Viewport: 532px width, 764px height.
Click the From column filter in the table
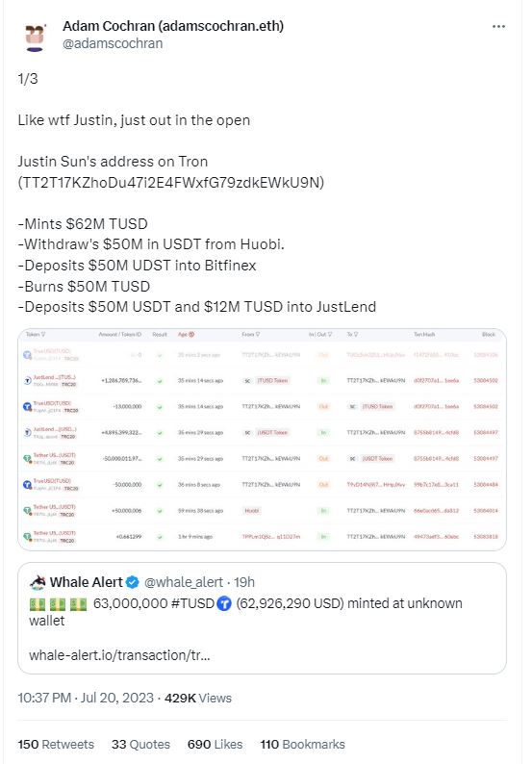251,334
